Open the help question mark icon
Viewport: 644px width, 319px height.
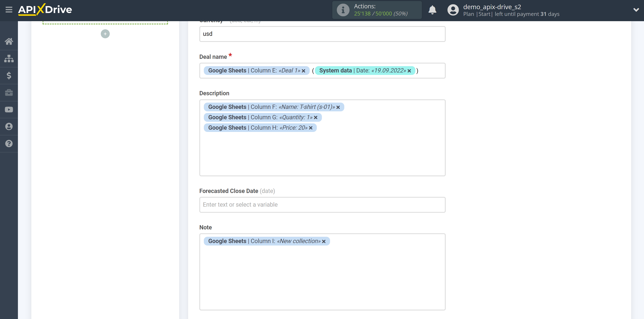[x=9, y=144]
